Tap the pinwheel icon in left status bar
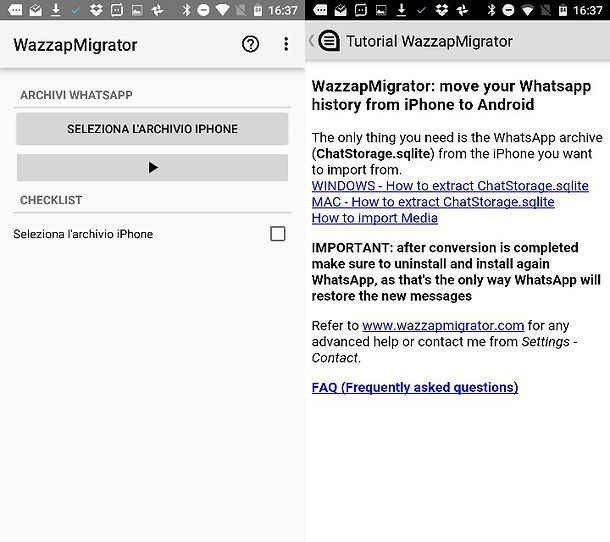 (x=157, y=10)
